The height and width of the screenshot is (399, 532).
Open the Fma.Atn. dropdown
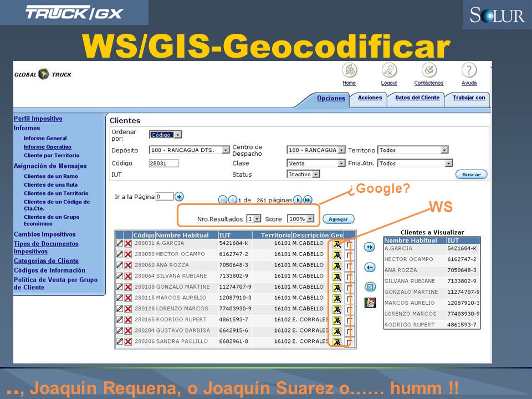(x=415, y=163)
